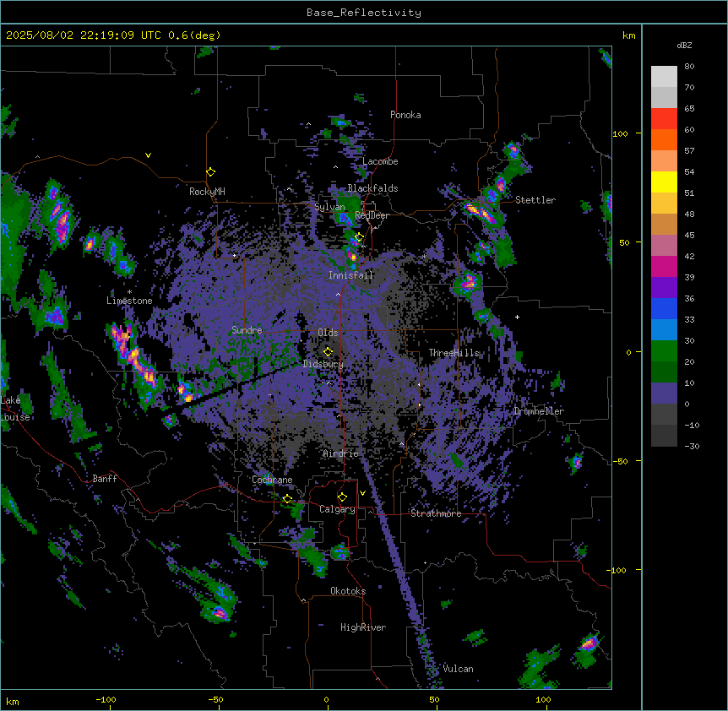Click the Stettler label
The height and width of the screenshot is (711, 728).
[535, 200]
